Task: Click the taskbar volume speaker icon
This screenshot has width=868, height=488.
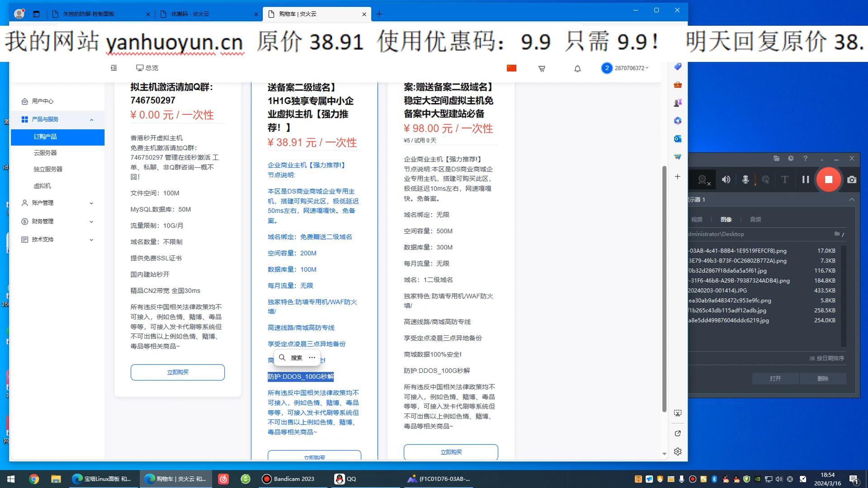Action: (778, 479)
